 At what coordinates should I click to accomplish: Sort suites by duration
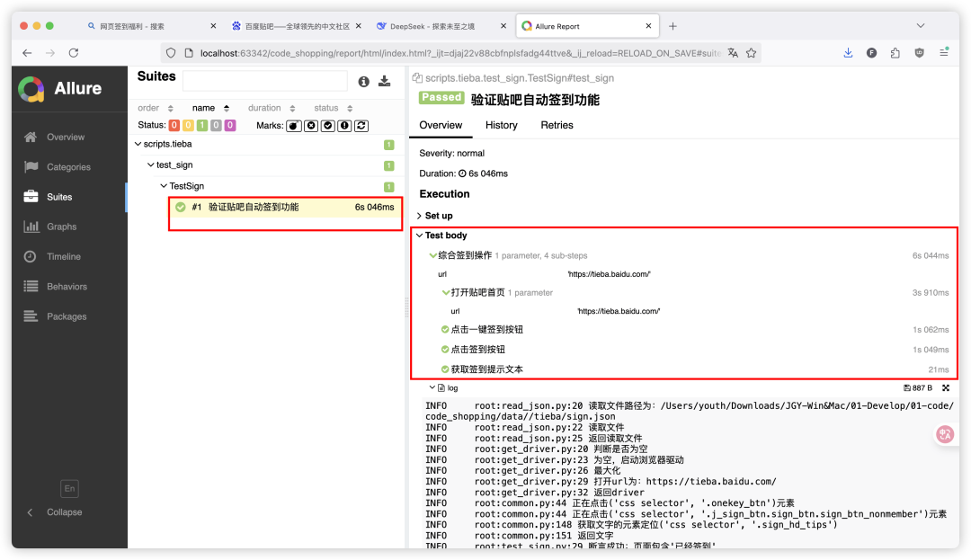click(272, 108)
